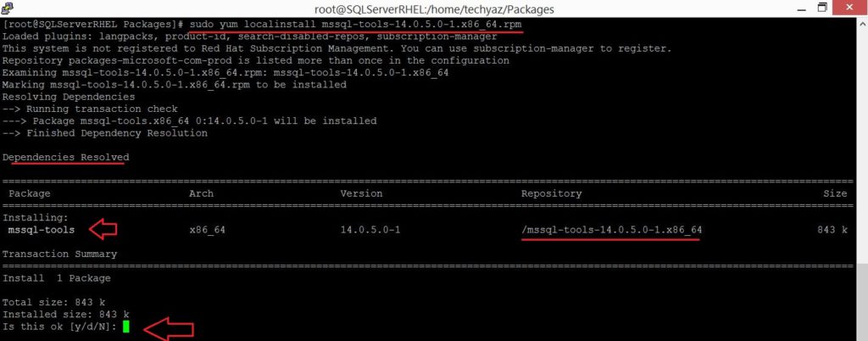The image size is (868, 341).
Task: Click the 'Marking mssql-tools ... to be installed' line
Action: [x=175, y=85]
